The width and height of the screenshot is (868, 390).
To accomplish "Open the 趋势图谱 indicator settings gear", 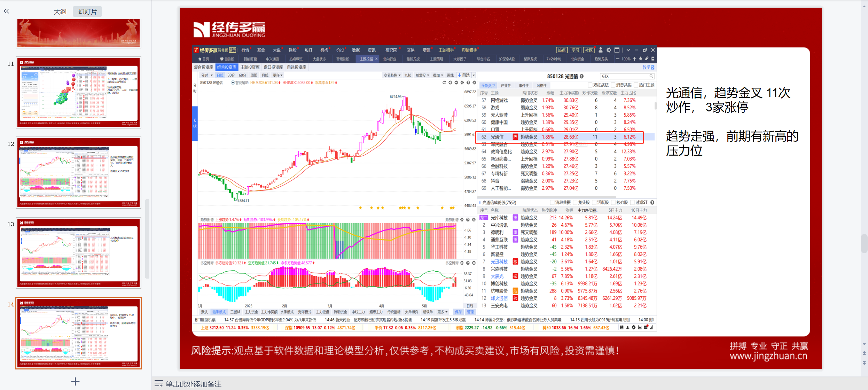I will 462,220.
